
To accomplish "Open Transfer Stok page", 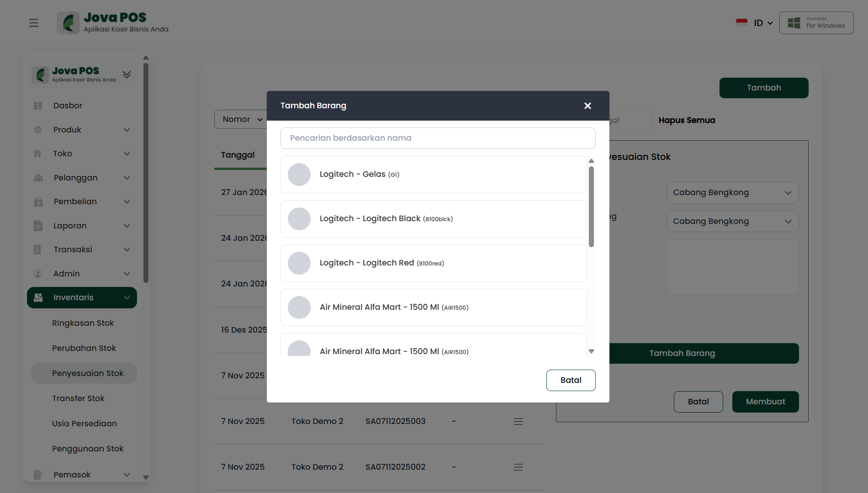I will (78, 398).
